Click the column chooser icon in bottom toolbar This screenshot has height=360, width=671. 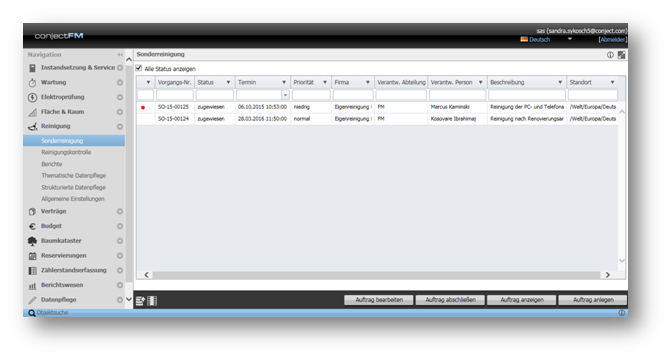pos(152,301)
